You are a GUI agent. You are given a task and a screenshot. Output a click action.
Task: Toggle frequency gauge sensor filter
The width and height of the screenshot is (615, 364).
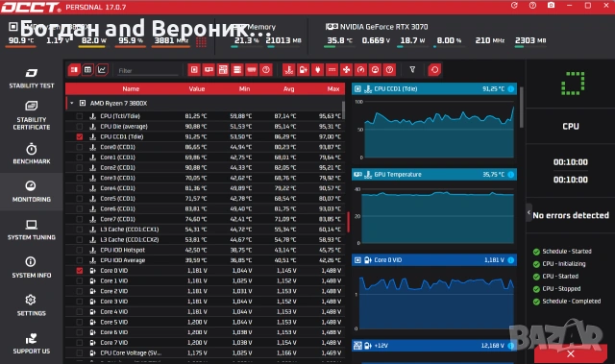click(x=361, y=70)
